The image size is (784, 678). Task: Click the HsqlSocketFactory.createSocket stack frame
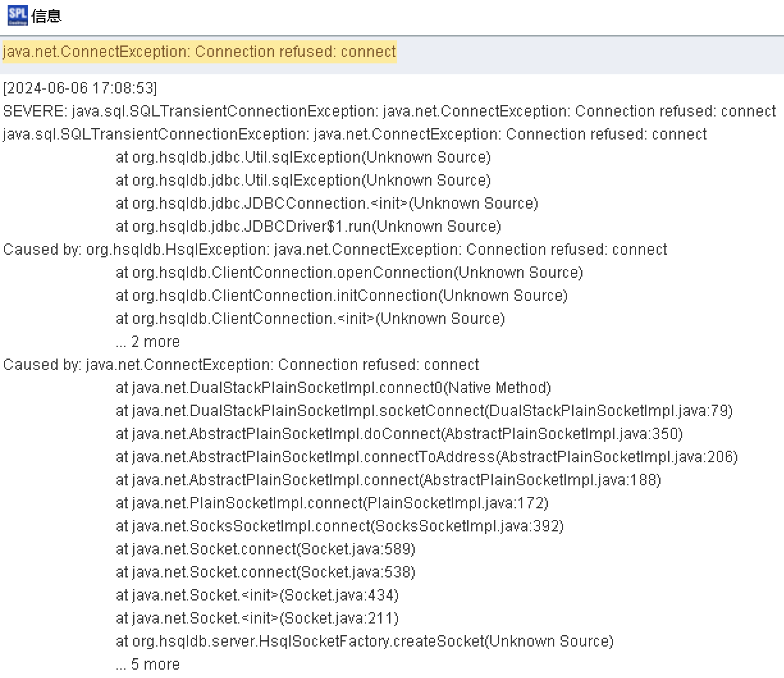[x=364, y=641]
